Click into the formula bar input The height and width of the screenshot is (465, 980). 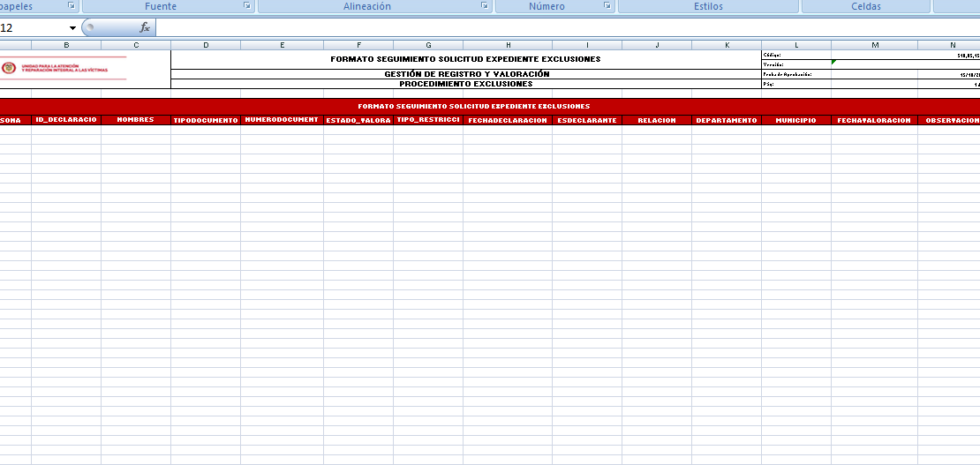(568, 27)
